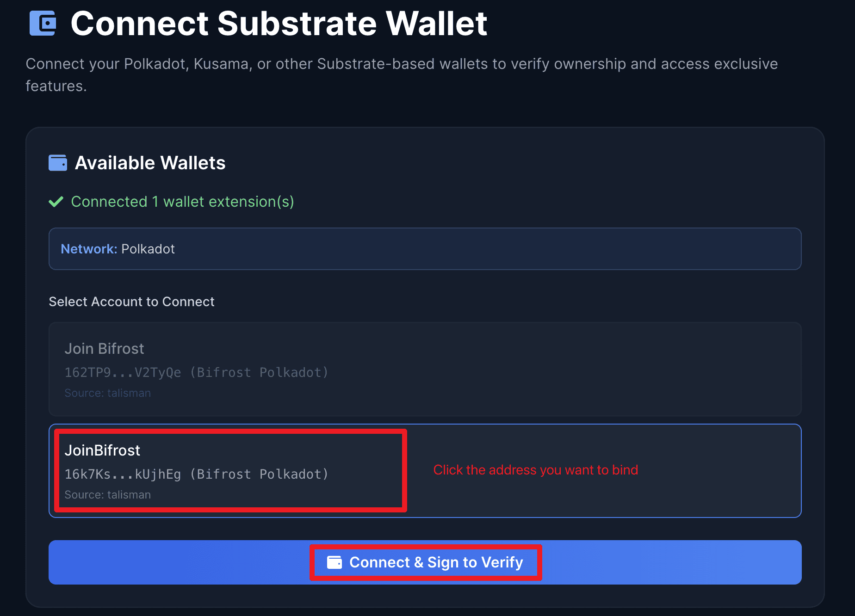Click Source: talisman under Join Bifrost
The width and height of the screenshot is (855, 616).
tap(107, 393)
